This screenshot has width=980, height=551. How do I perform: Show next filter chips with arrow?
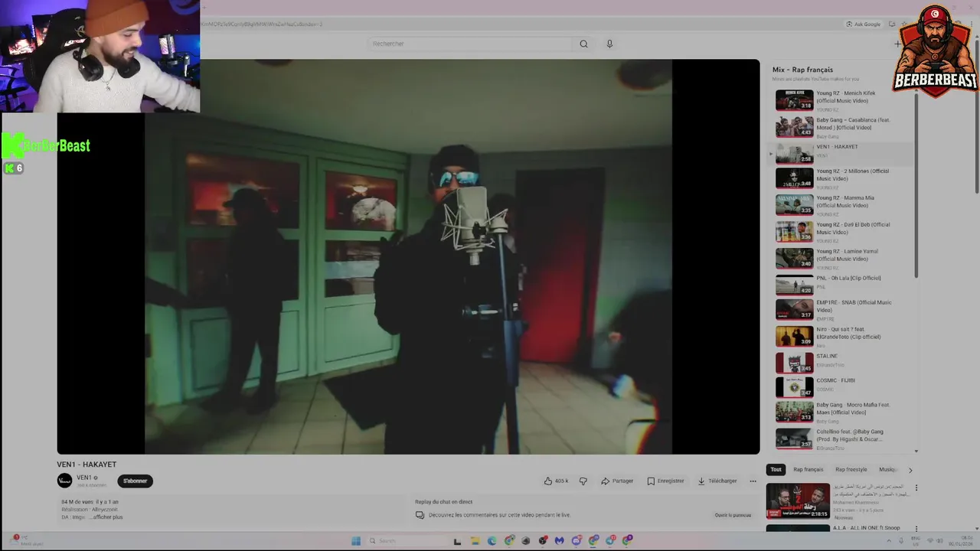[x=910, y=470]
